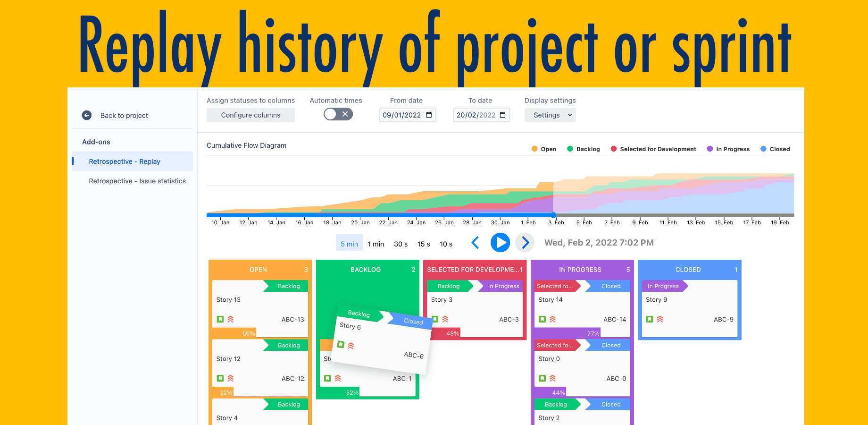Screen dimensions: 868x425
Task: Click the ABC-1 issue key
Action: 402,378
